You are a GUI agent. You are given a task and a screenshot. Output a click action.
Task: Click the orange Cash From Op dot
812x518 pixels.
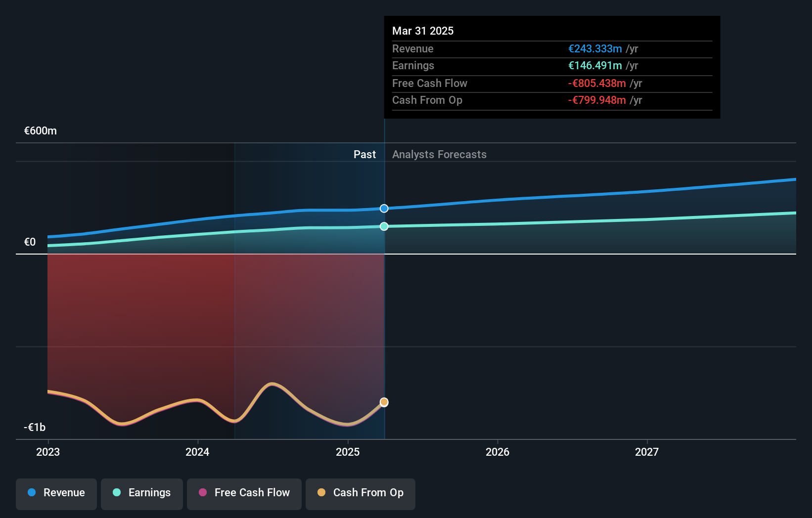pos(321,492)
